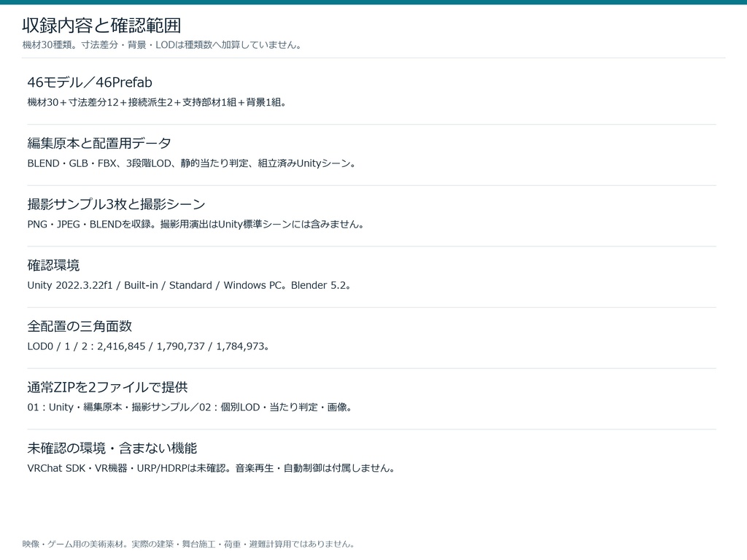Select the line starting Unity 2022.3.22f1
Image resolution: width=747 pixels, height=560 pixels.
[x=189, y=285]
